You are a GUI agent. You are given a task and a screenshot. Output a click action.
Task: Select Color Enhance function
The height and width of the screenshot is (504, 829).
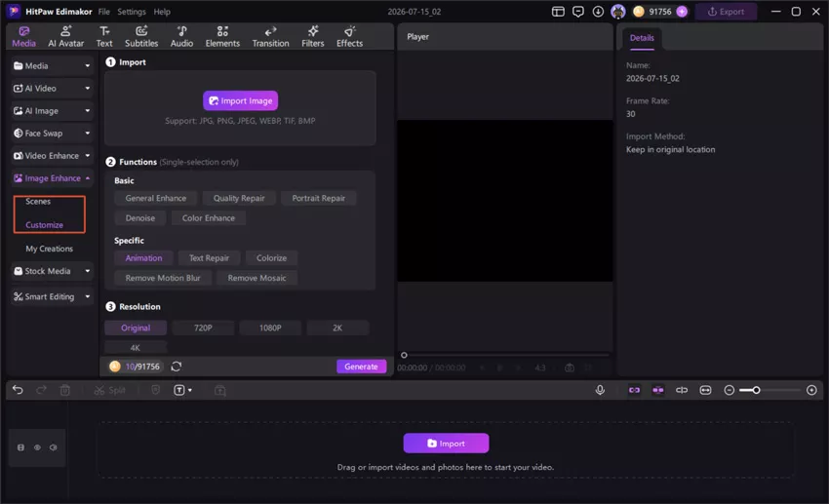209,218
